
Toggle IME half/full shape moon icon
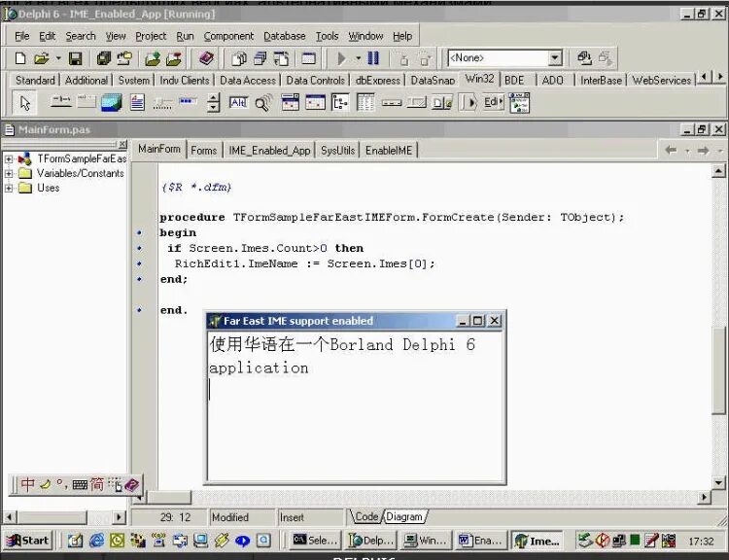[45, 484]
